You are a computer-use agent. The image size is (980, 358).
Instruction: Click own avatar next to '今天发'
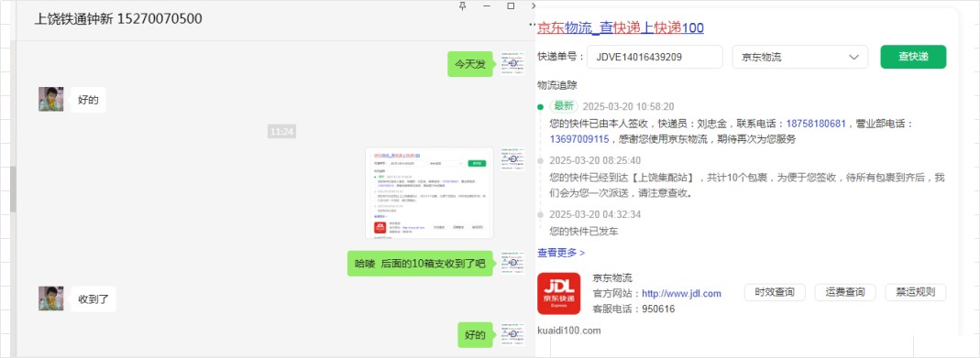coord(512,63)
